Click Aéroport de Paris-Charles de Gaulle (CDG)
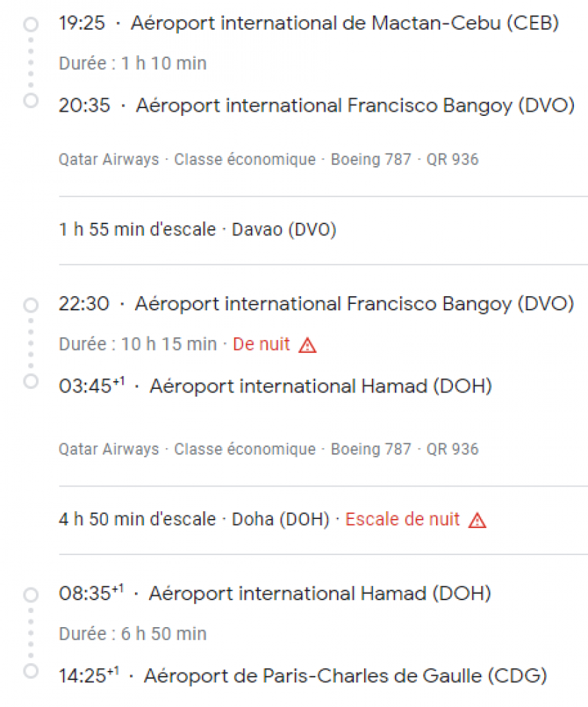The height and width of the screenshot is (707, 588). tap(345, 676)
